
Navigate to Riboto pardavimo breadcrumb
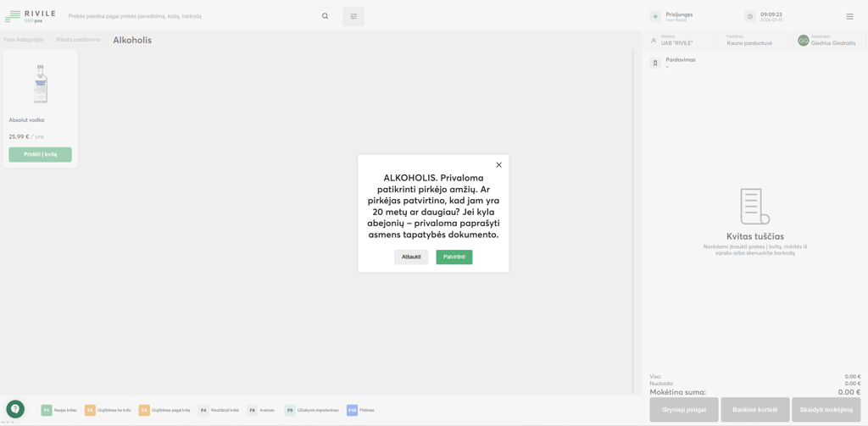tap(78, 40)
